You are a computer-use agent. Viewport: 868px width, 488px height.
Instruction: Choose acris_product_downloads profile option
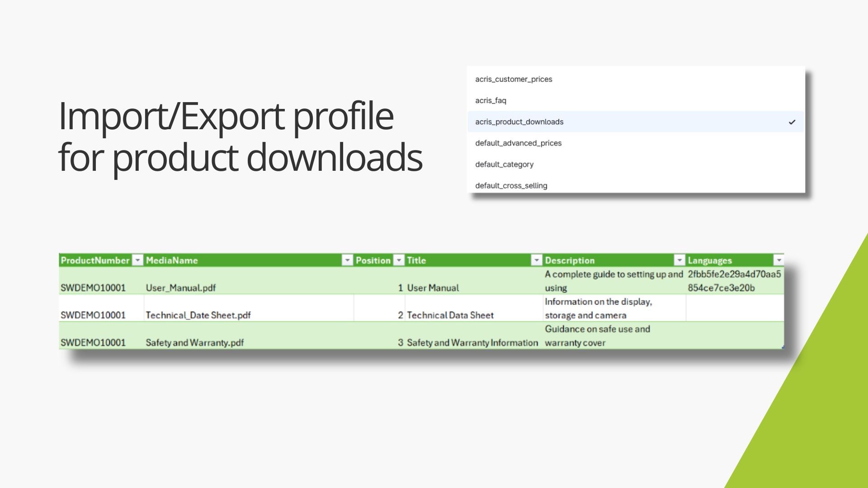pos(636,122)
